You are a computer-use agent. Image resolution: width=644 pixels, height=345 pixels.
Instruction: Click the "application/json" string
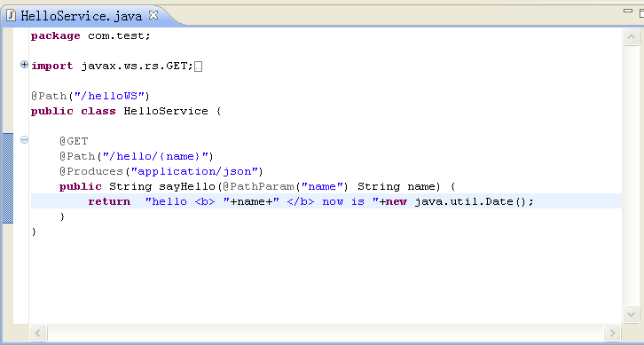click(x=194, y=171)
